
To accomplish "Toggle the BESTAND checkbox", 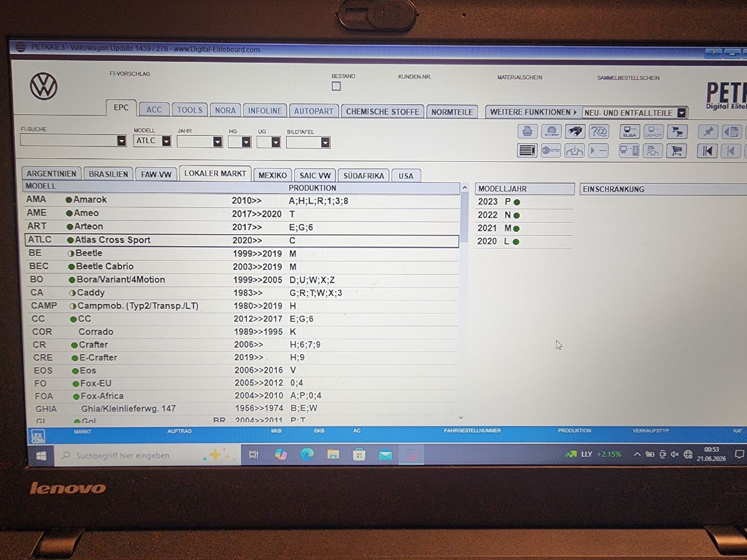I will coord(336,86).
